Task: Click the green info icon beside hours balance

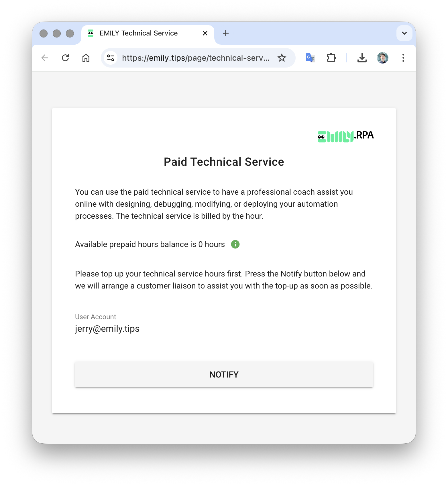Action: click(x=235, y=244)
